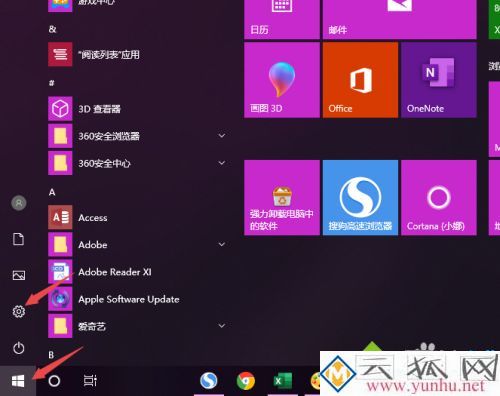Click the Windows Start button
This screenshot has height=396, width=500.
(x=18, y=381)
